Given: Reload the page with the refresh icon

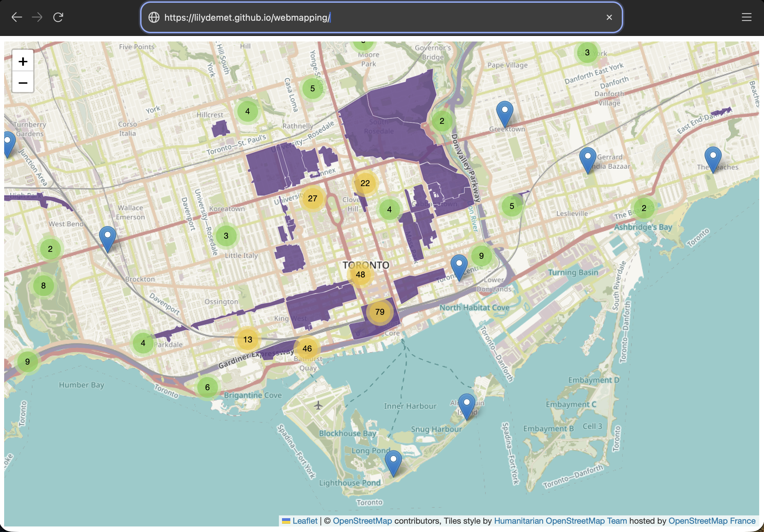Looking at the screenshot, I should click(58, 17).
